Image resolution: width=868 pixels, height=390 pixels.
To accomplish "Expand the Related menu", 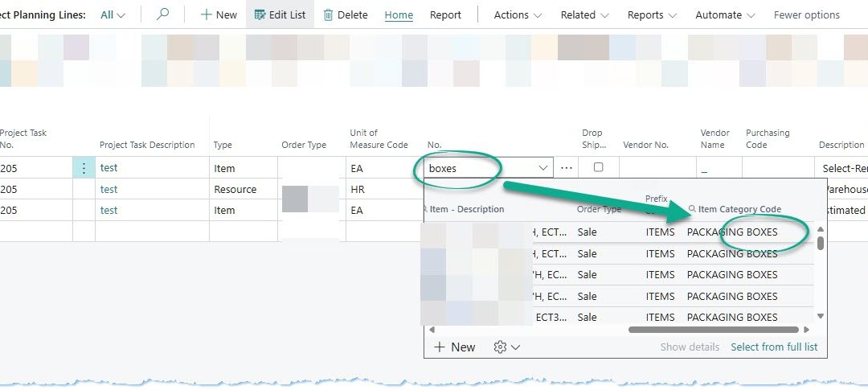I will pyautogui.click(x=584, y=15).
